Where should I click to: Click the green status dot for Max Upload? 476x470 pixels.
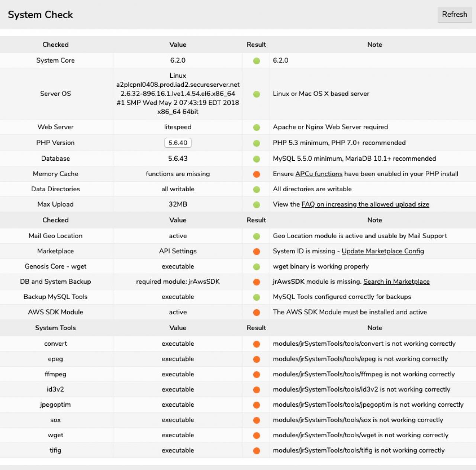click(257, 205)
